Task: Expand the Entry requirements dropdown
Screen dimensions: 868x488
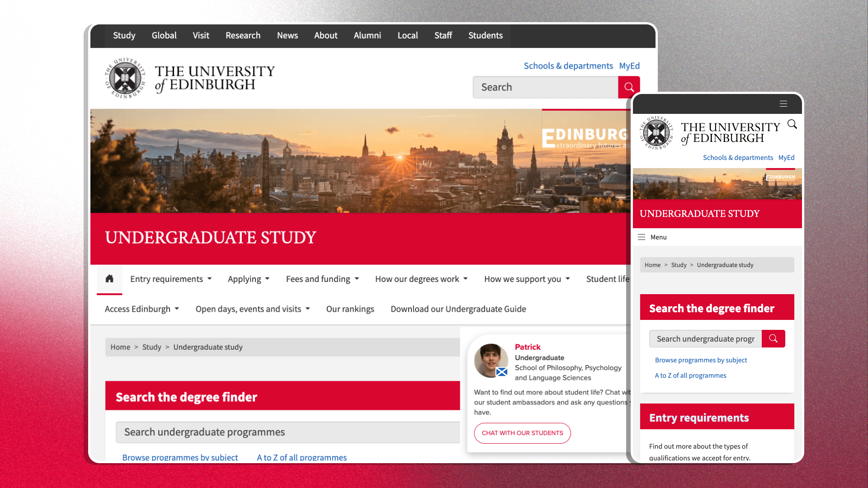Action: [x=171, y=279]
